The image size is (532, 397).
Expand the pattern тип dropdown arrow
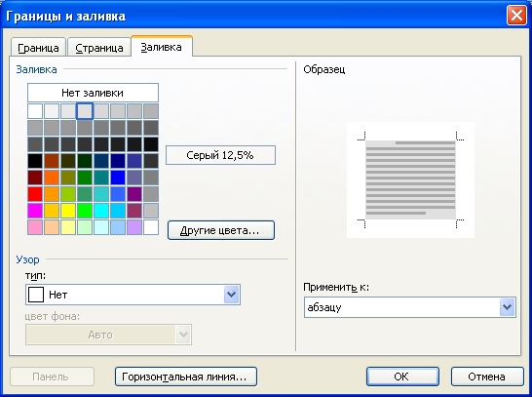click(x=232, y=295)
